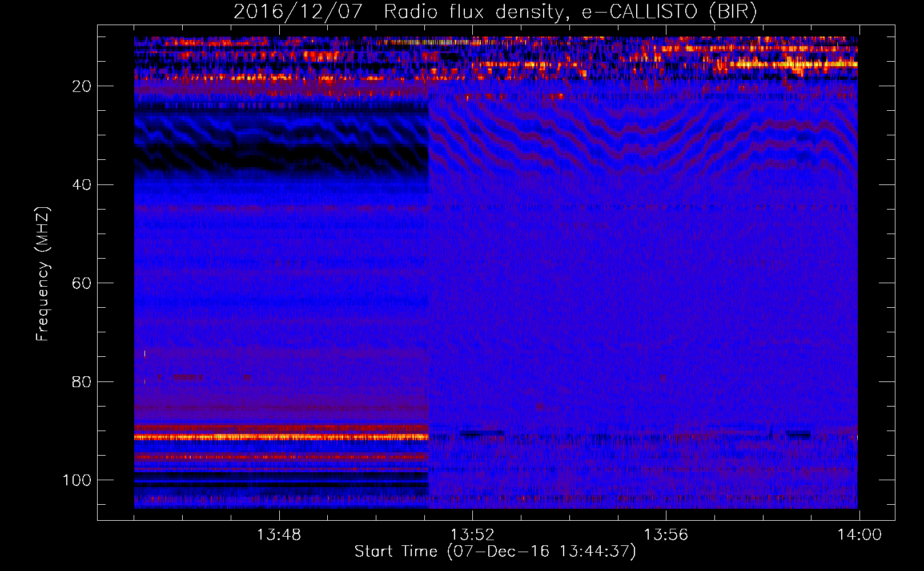Click the 13:52 time tick label
The height and width of the screenshot is (571, 924).
point(472,535)
